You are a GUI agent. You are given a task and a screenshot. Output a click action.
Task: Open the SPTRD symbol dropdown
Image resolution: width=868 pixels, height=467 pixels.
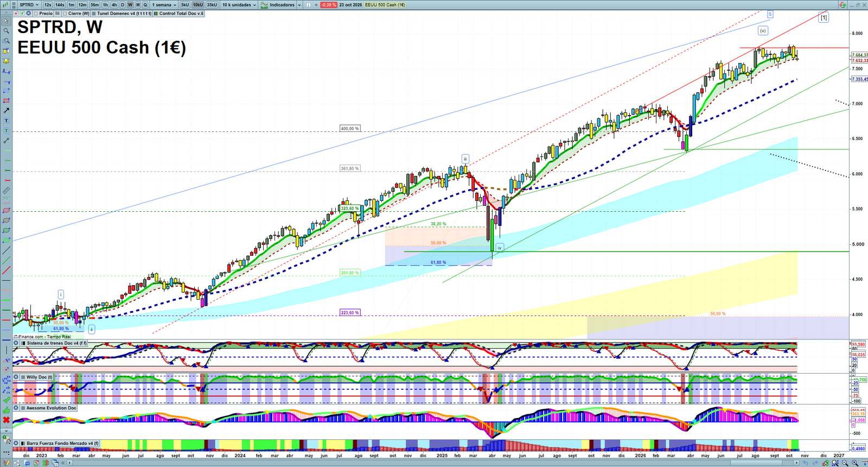tap(29, 5)
